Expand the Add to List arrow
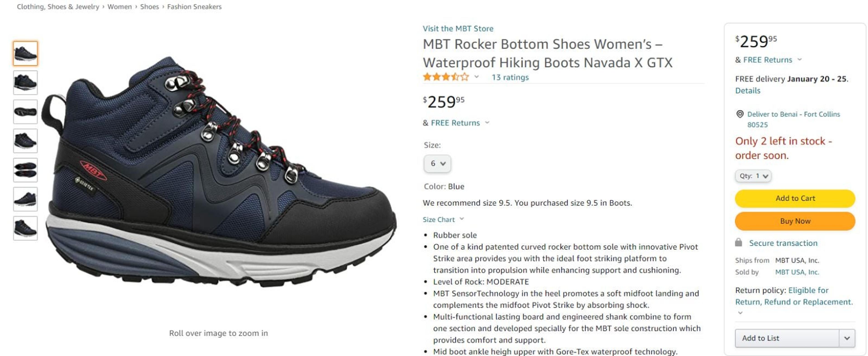This screenshot has height=356, width=868. coord(847,338)
